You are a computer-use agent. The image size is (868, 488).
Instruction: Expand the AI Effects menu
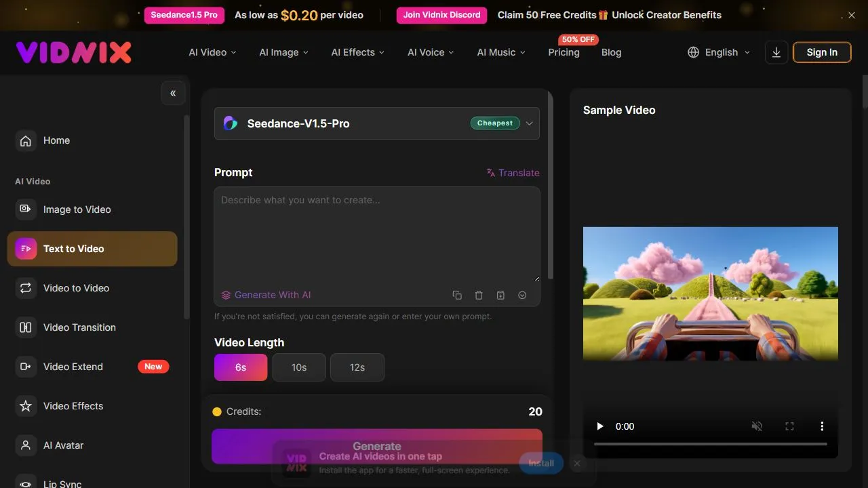(x=357, y=52)
